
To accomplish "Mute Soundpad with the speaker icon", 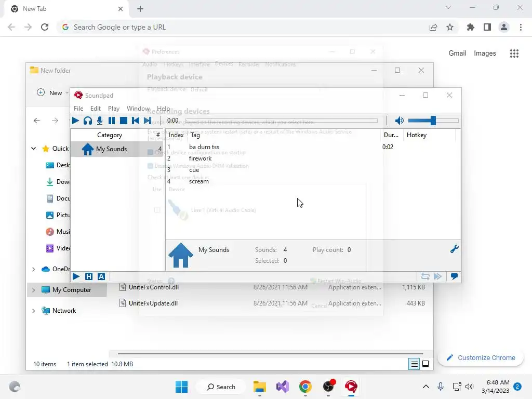I will click(x=400, y=121).
